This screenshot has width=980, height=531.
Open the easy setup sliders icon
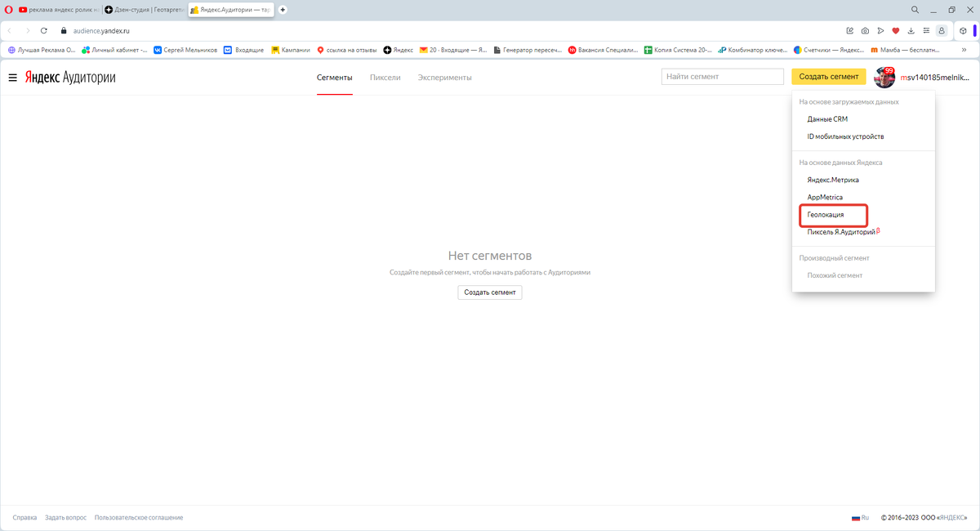(925, 30)
